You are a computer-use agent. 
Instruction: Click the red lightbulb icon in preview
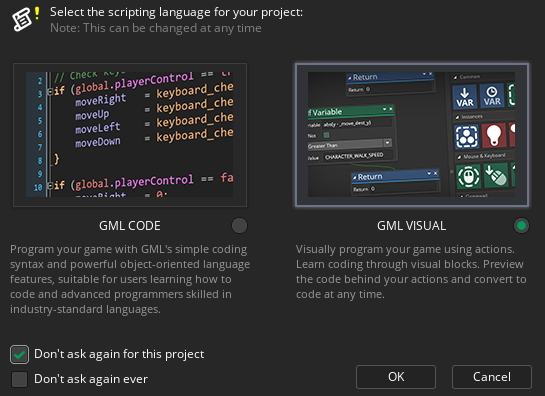[x=494, y=135]
